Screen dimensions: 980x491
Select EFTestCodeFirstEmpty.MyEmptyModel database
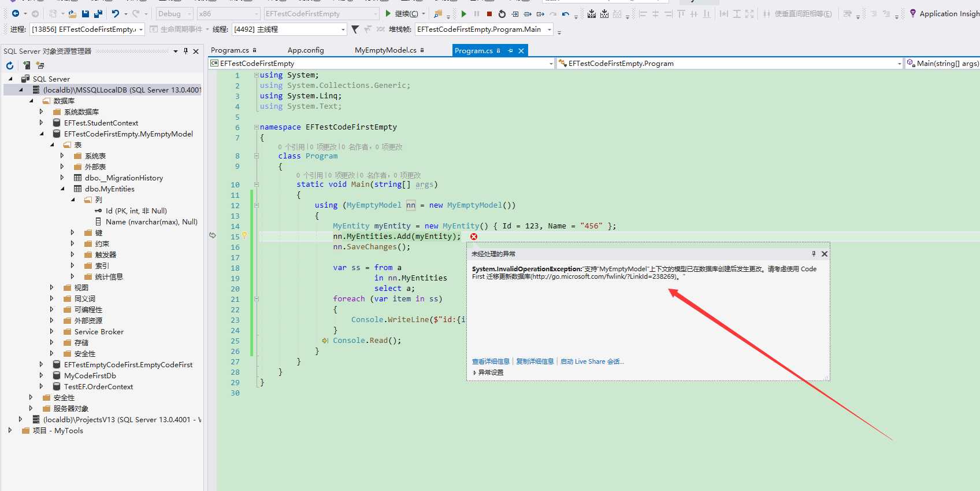pos(128,134)
